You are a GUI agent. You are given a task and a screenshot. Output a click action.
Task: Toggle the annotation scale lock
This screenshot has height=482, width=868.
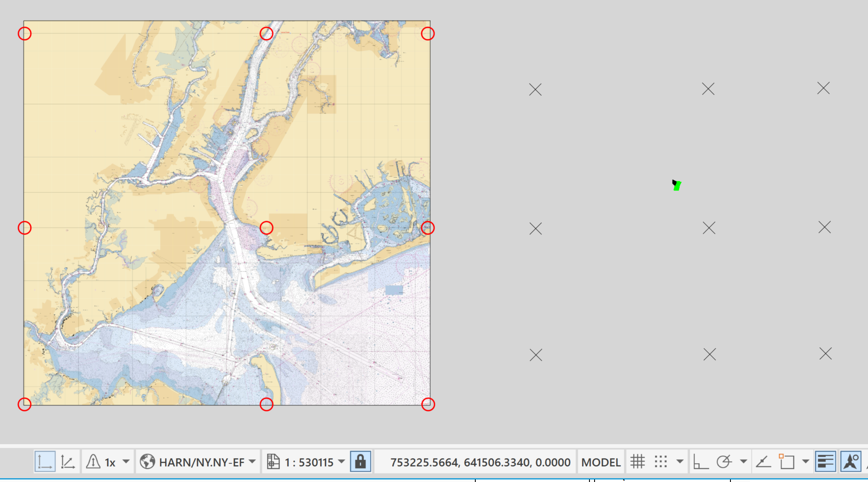(361, 462)
